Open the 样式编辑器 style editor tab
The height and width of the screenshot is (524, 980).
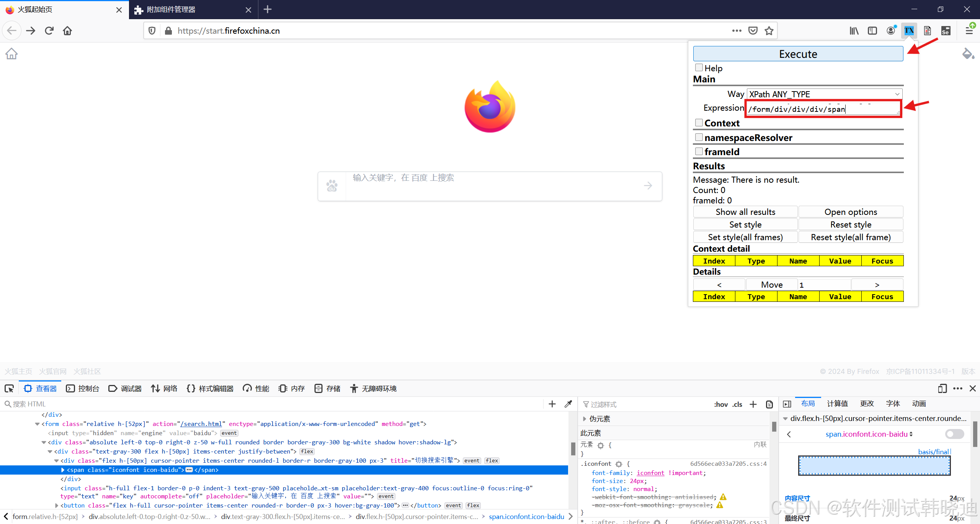[210, 388]
